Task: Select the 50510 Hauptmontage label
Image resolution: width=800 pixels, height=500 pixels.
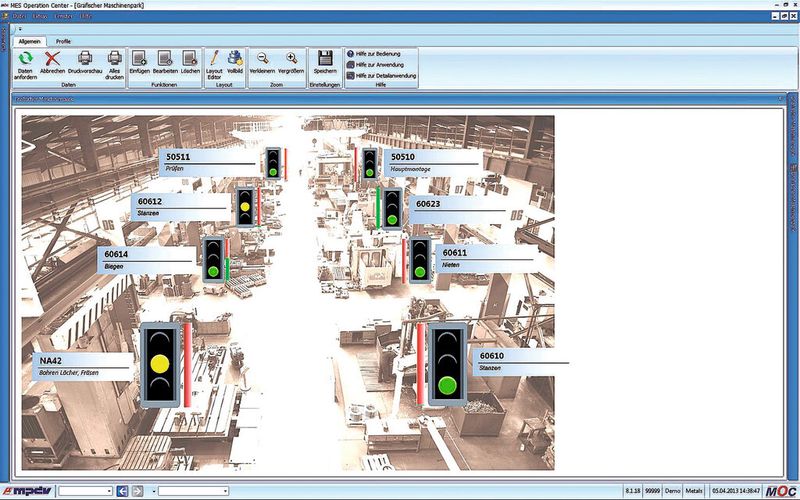Action: click(434, 162)
